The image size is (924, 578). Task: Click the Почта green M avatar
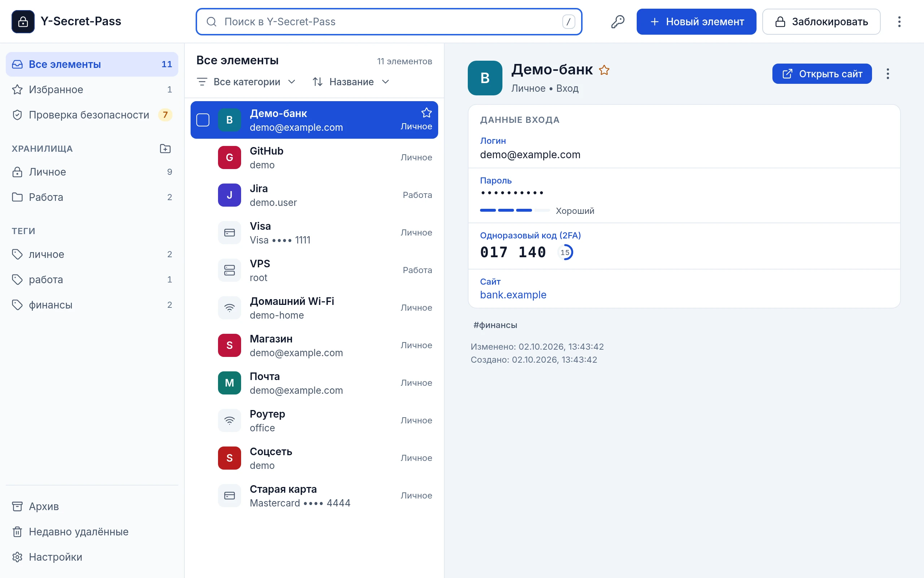[x=230, y=383]
